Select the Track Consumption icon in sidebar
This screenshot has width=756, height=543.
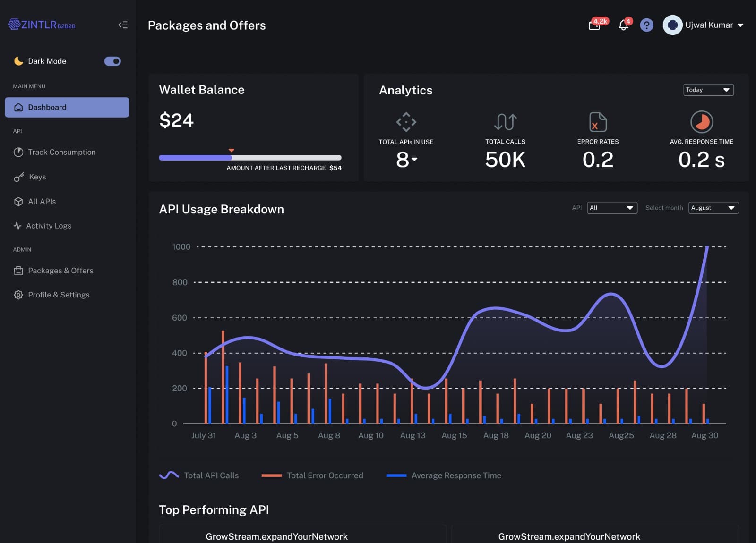coord(18,152)
